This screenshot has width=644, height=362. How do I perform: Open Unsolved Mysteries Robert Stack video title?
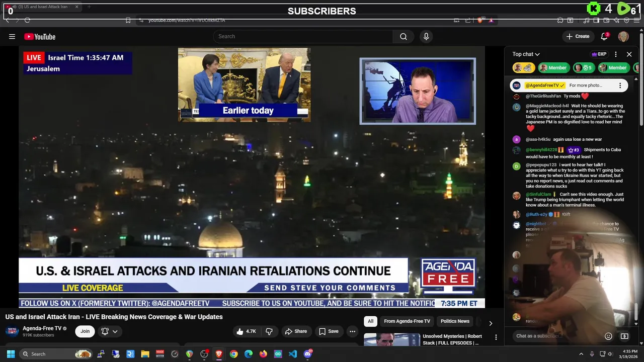point(452,339)
